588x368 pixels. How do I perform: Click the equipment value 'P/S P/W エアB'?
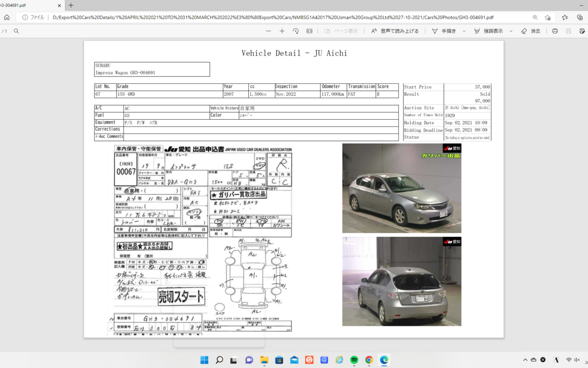[x=141, y=123]
